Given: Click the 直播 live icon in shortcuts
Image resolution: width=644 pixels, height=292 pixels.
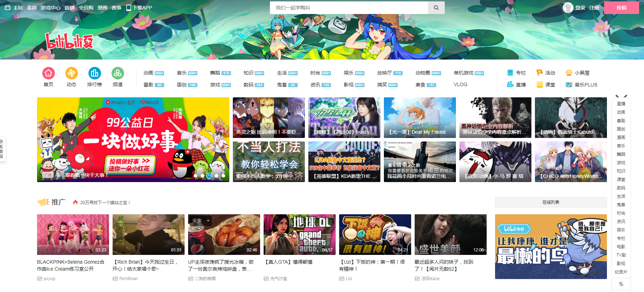Looking at the screenshot, I should pos(510,84).
